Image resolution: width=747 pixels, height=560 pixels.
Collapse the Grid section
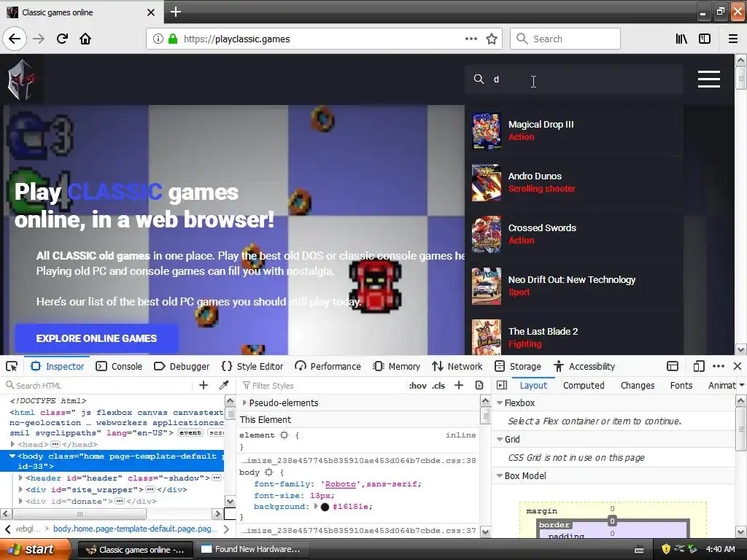click(x=500, y=439)
